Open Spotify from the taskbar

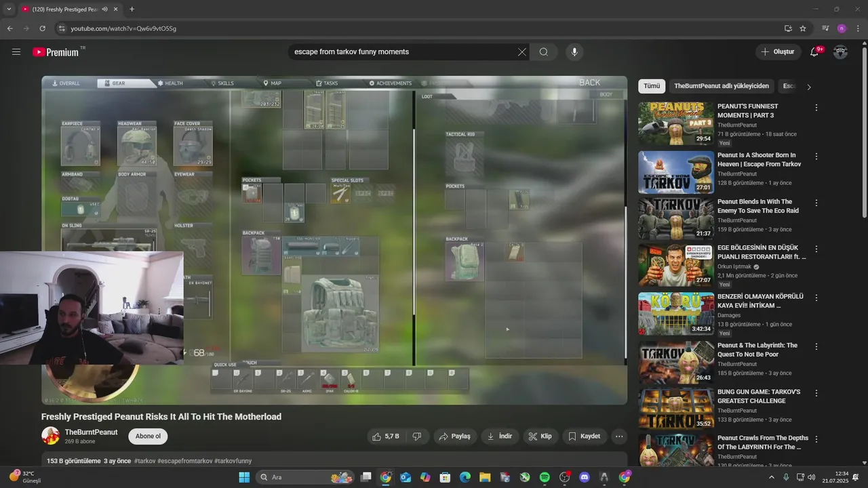545,477
